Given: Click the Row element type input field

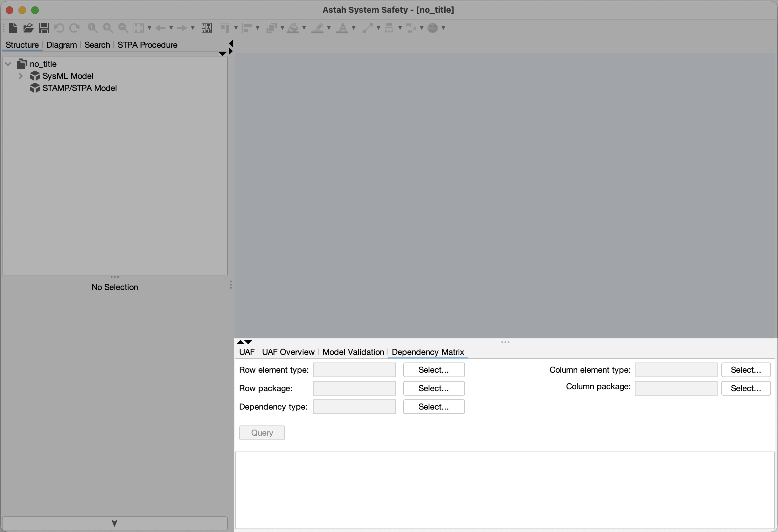Looking at the screenshot, I should coord(354,370).
